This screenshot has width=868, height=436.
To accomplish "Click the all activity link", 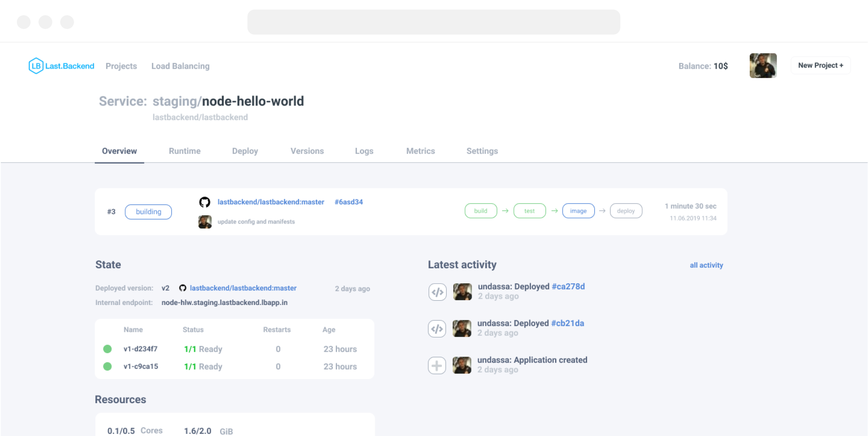I will (x=706, y=265).
